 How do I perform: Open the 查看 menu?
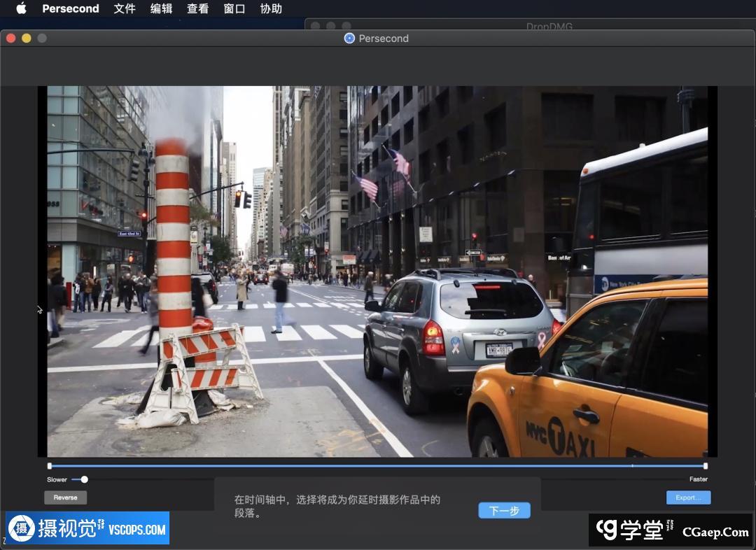[197, 8]
